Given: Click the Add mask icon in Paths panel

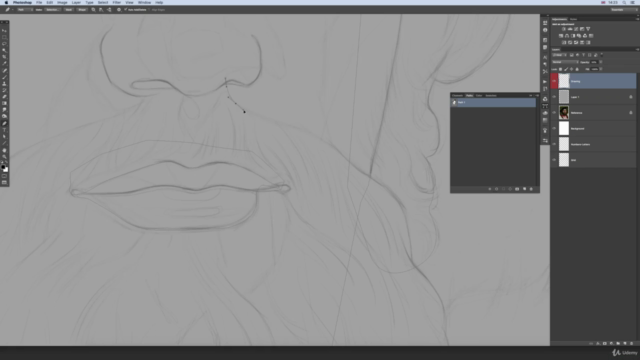Looking at the screenshot, I should [x=517, y=189].
